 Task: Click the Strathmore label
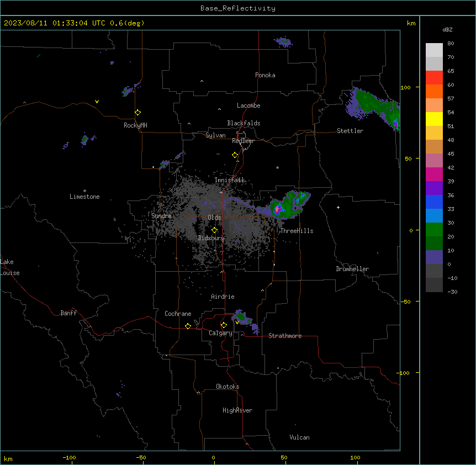click(x=285, y=336)
